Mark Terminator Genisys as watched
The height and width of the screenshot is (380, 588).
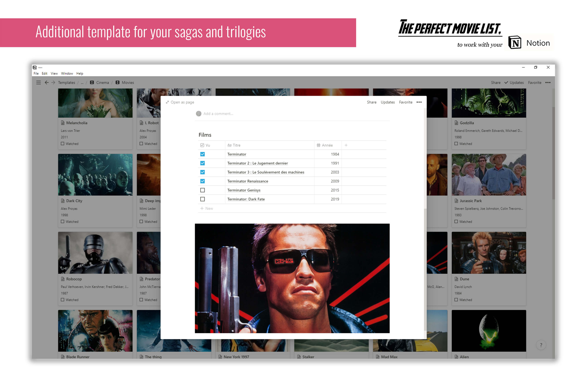tap(203, 190)
